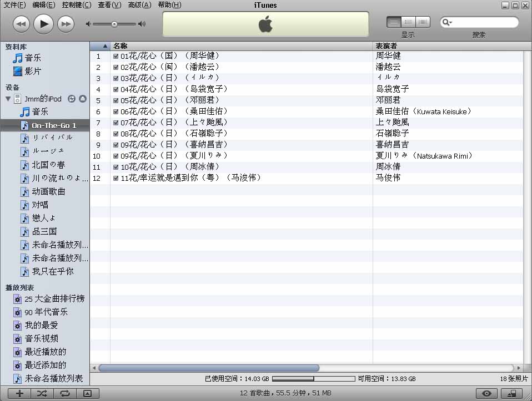This screenshot has width=532, height=401.
Task: Open the 最近播放的 smart playlist
Action: [x=45, y=352]
